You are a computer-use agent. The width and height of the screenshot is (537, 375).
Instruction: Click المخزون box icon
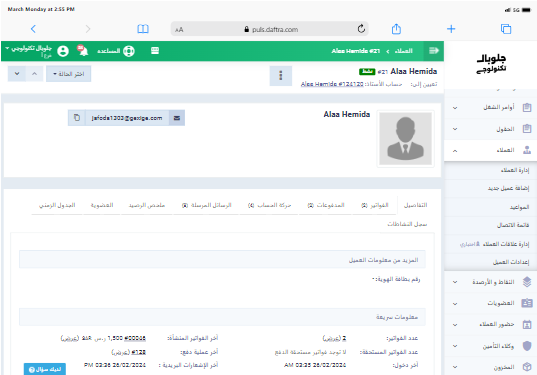[x=527, y=367]
